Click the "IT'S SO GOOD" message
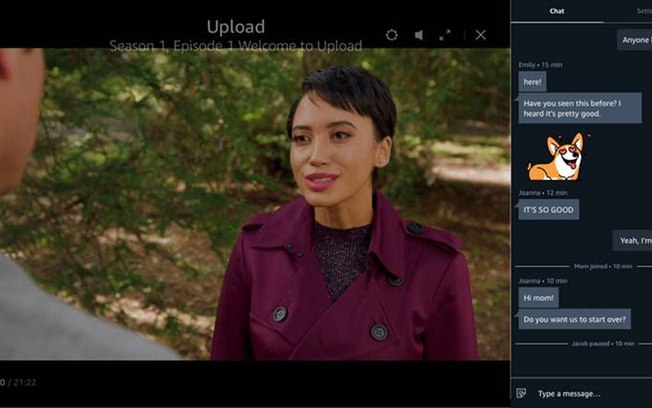The image size is (652, 408). (548, 210)
